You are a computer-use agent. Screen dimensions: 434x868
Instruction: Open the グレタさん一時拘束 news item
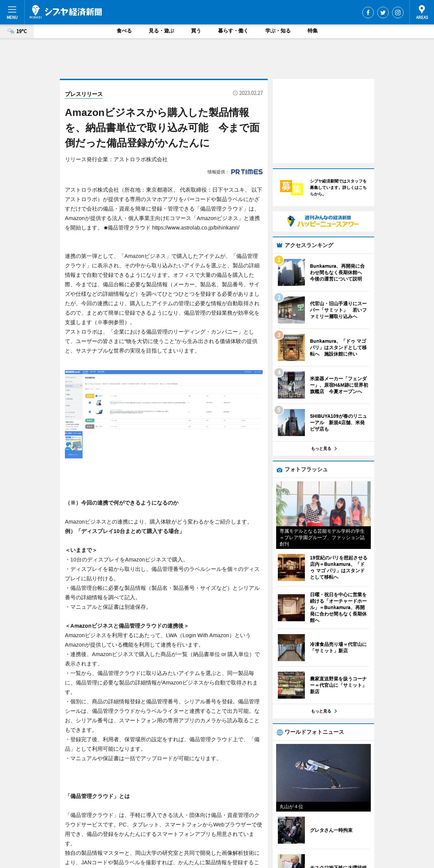[x=331, y=830]
